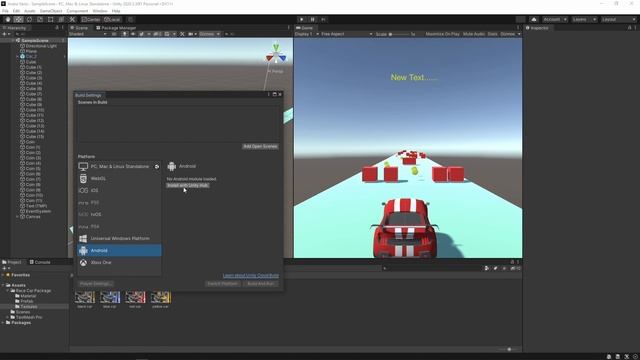Open Player Settings button

(95, 283)
